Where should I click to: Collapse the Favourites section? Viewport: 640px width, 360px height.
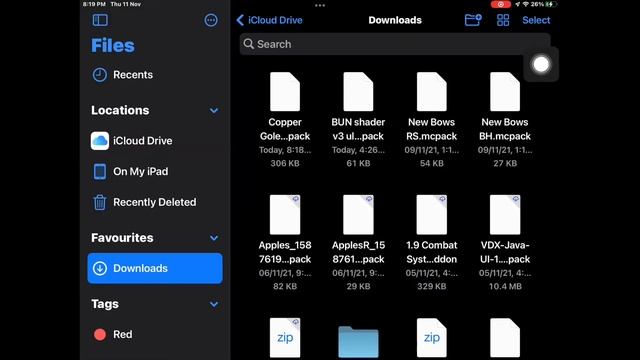pyautogui.click(x=214, y=238)
